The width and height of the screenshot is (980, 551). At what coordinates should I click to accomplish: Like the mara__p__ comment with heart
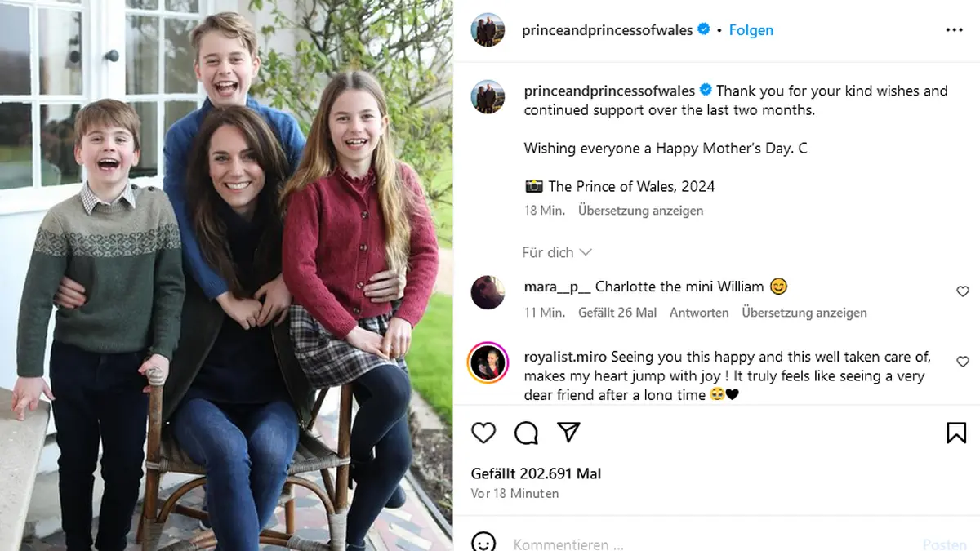pyautogui.click(x=963, y=291)
